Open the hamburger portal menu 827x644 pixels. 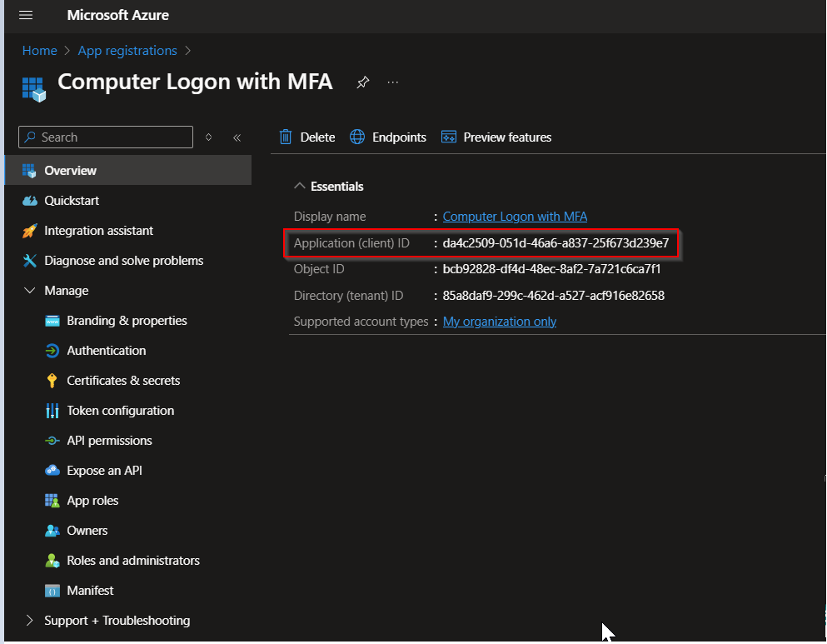[26, 16]
